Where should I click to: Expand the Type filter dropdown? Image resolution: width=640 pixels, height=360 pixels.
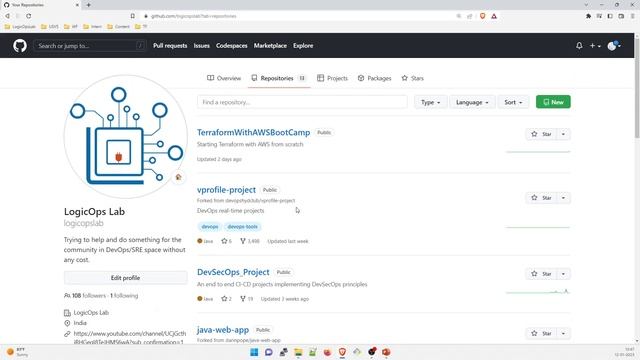pyautogui.click(x=431, y=102)
